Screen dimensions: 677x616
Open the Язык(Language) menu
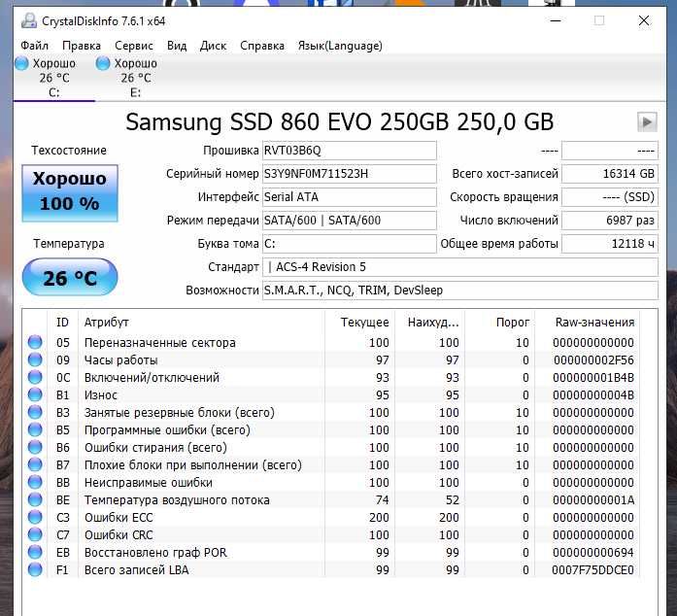(x=340, y=46)
